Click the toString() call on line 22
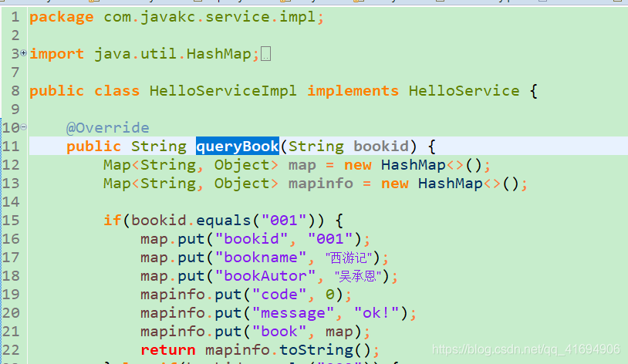The image size is (628, 364). 326,350
